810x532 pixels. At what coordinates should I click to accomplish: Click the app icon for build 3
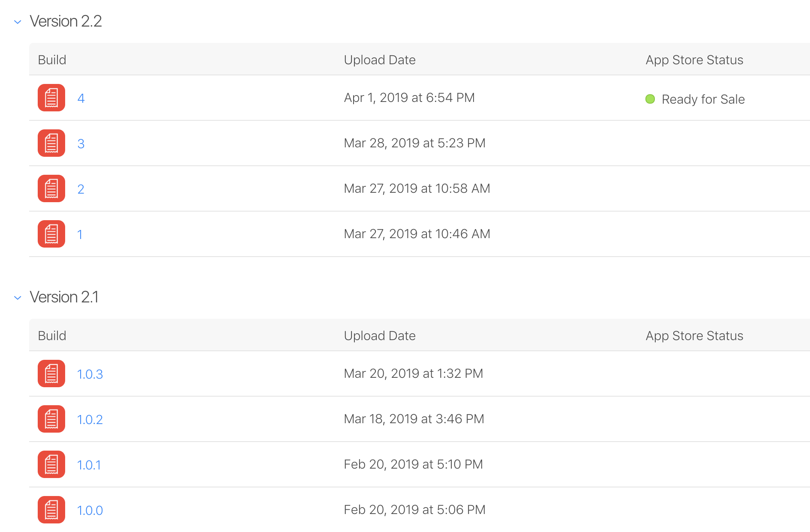(51, 143)
